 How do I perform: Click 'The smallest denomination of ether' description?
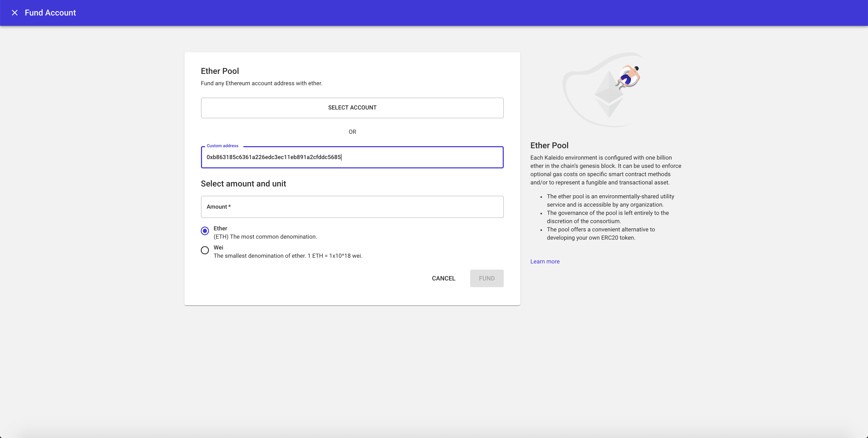288,256
